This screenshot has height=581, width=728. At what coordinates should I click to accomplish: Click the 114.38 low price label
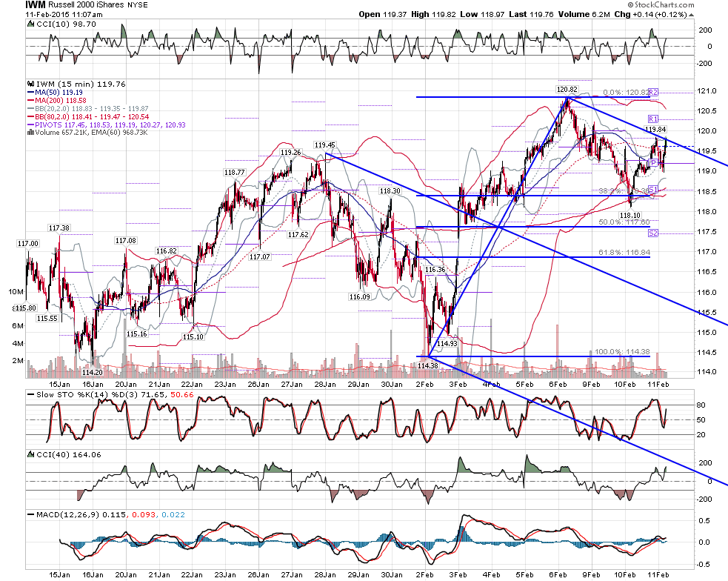coord(427,365)
